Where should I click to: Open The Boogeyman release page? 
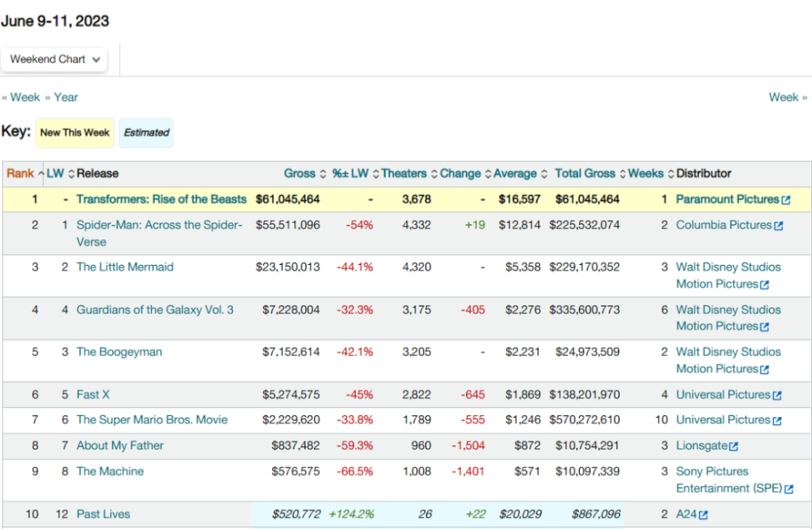[x=119, y=353]
